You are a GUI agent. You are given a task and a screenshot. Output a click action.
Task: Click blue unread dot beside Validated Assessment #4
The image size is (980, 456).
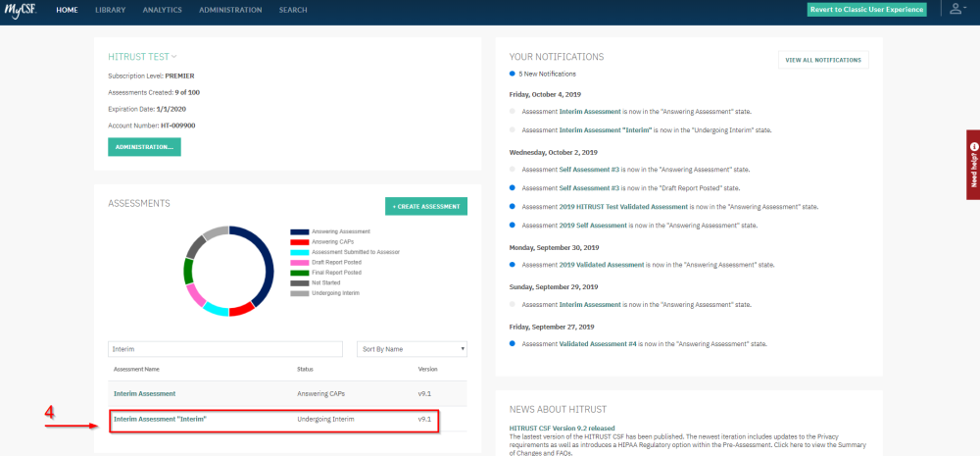[513, 343]
